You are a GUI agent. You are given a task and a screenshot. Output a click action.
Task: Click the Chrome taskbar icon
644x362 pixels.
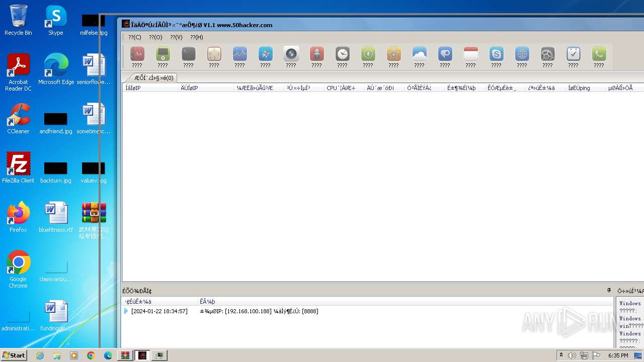coord(91,355)
